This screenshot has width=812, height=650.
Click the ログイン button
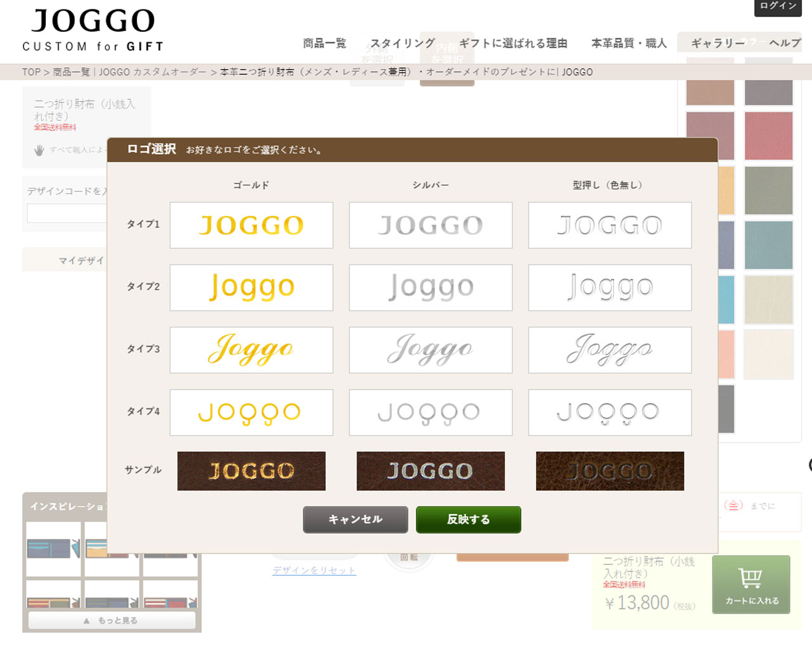click(778, 6)
